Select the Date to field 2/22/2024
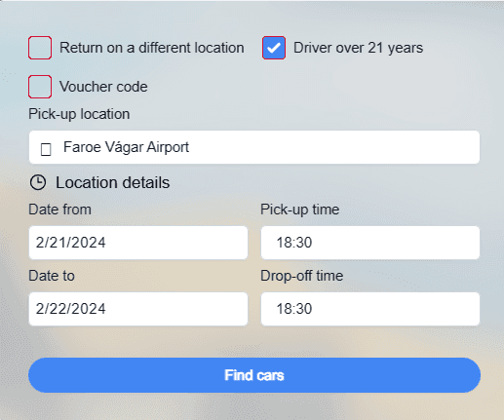Viewport: 504px width, 420px height. [138, 309]
